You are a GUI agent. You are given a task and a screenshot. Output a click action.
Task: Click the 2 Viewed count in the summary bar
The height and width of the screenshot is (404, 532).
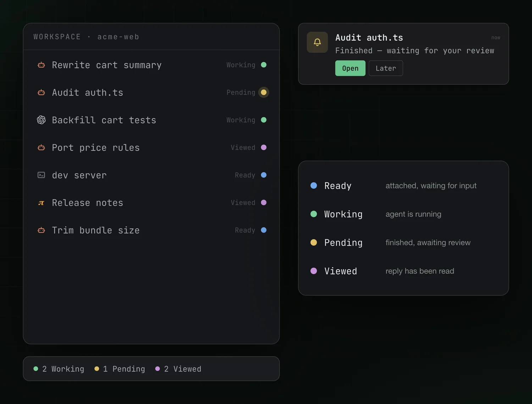tap(178, 369)
